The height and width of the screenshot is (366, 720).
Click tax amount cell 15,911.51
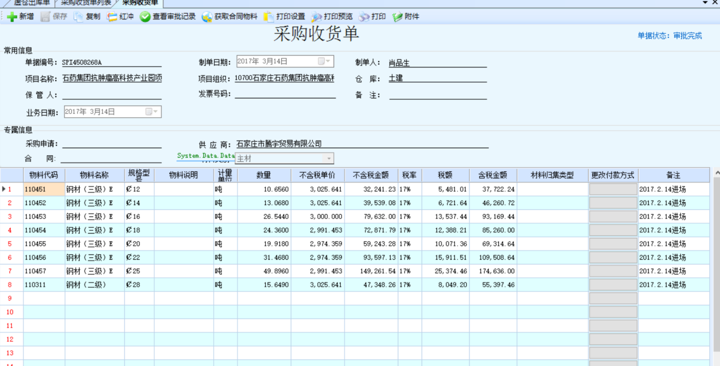(x=445, y=258)
